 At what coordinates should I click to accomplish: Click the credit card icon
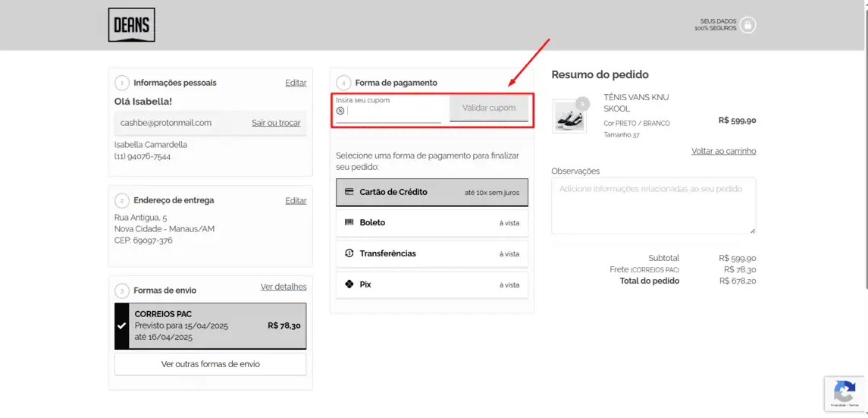(x=349, y=192)
